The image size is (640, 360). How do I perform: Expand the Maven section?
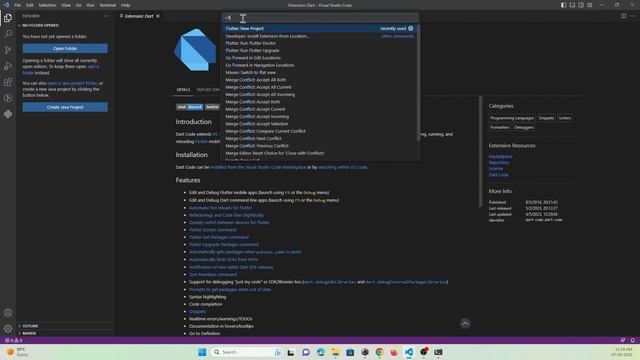pos(29,333)
